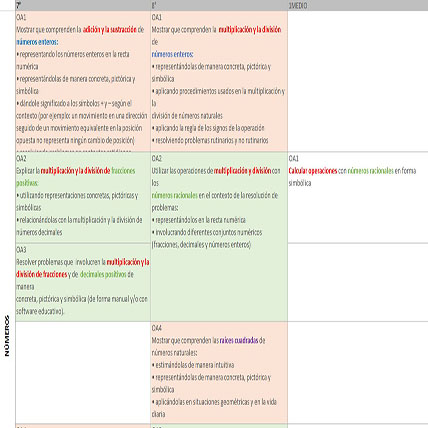The width and height of the screenshot is (428, 428).
Task: Select 7° OA2 fracciones positivas cell
Action: coord(83,197)
